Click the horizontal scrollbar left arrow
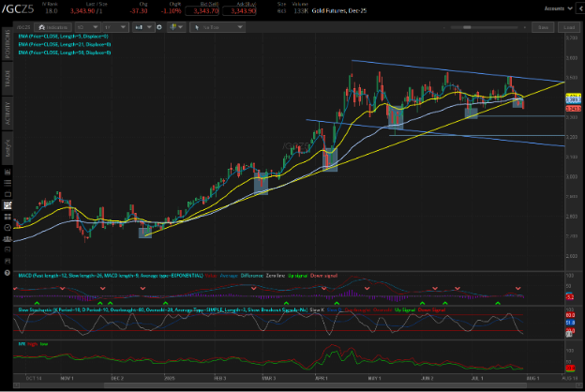 coord(17,384)
